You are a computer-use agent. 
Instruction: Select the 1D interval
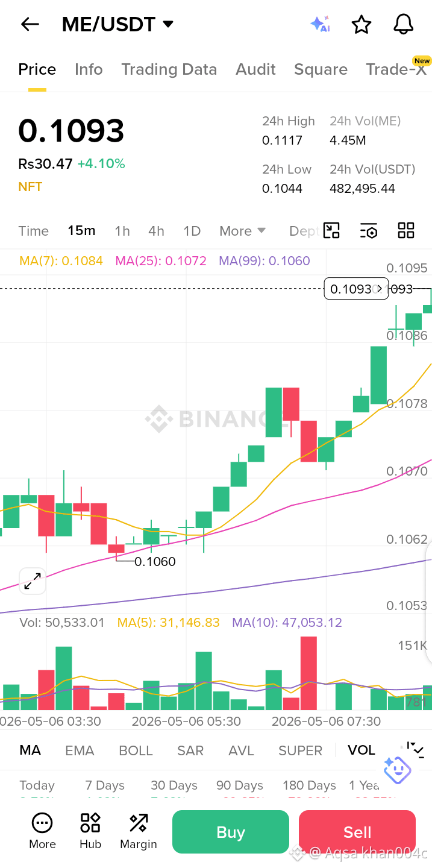(192, 231)
